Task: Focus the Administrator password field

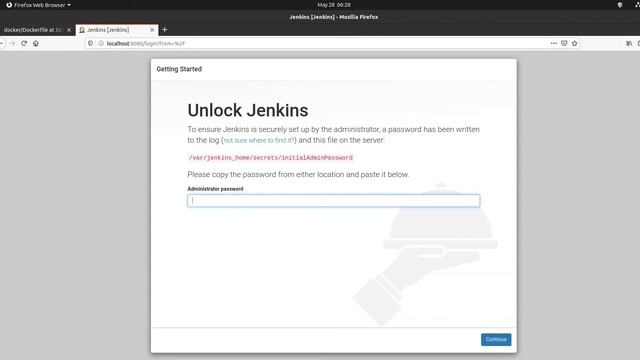Action: point(333,200)
